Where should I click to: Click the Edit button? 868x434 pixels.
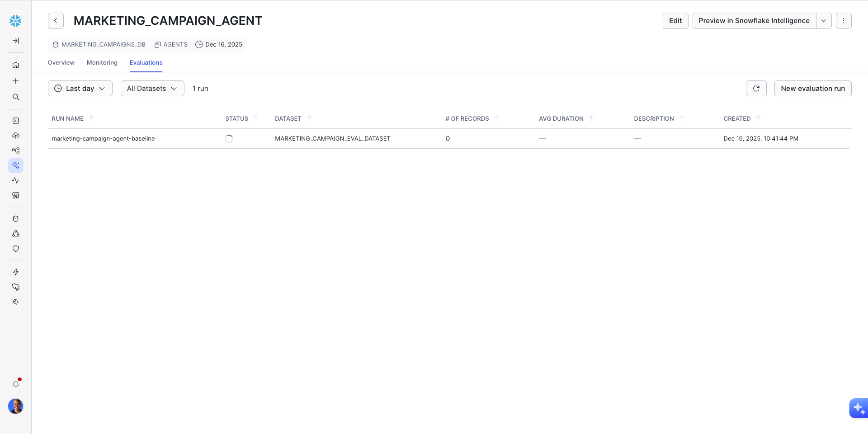675,21
